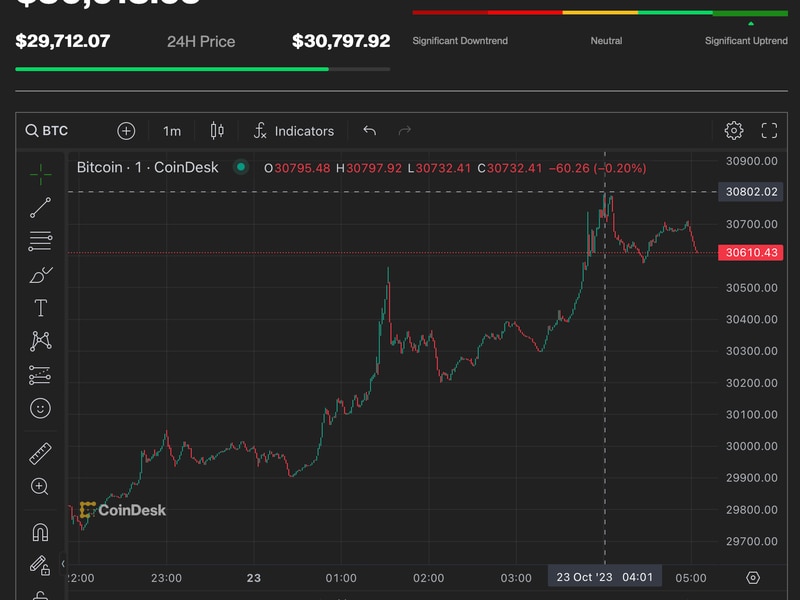Click the crosshair price label 30802.02
This screenshot has height=600, width=800.
751,192
